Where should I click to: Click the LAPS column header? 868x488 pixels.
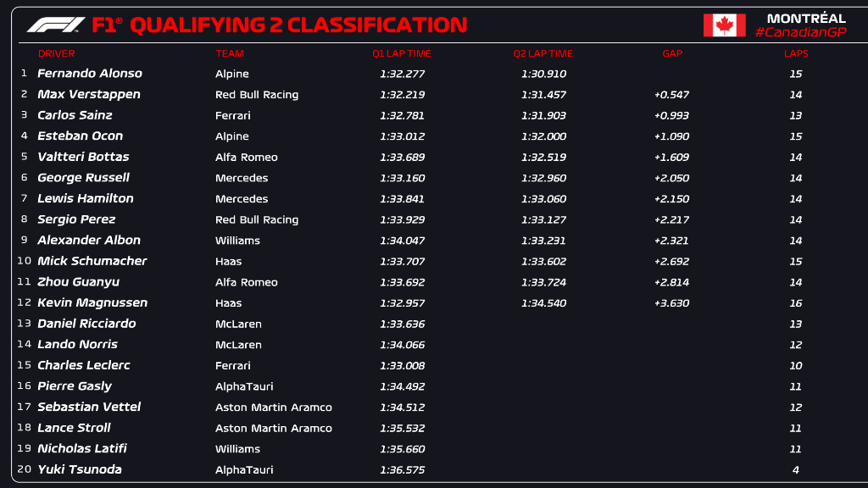point(796,53)
